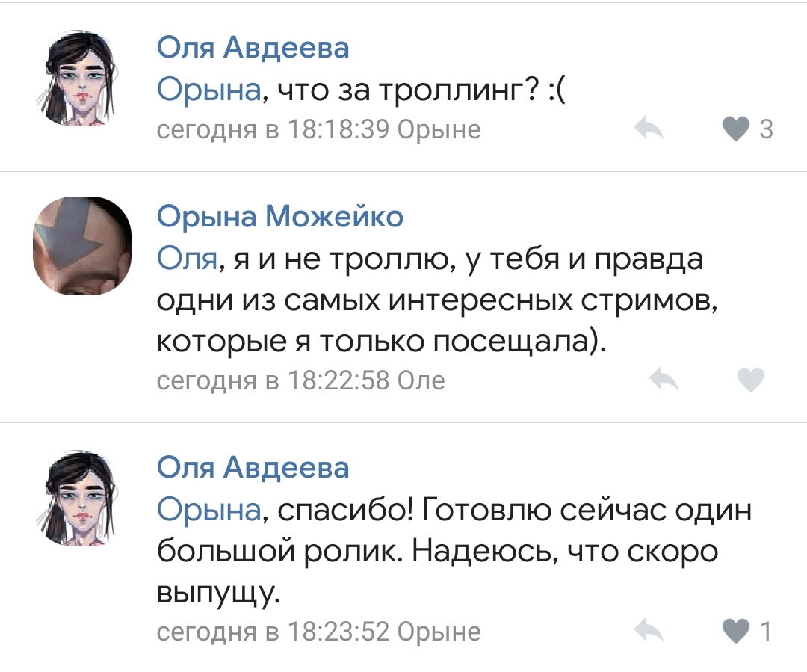Click the "Оле" reply-to label

421,381
